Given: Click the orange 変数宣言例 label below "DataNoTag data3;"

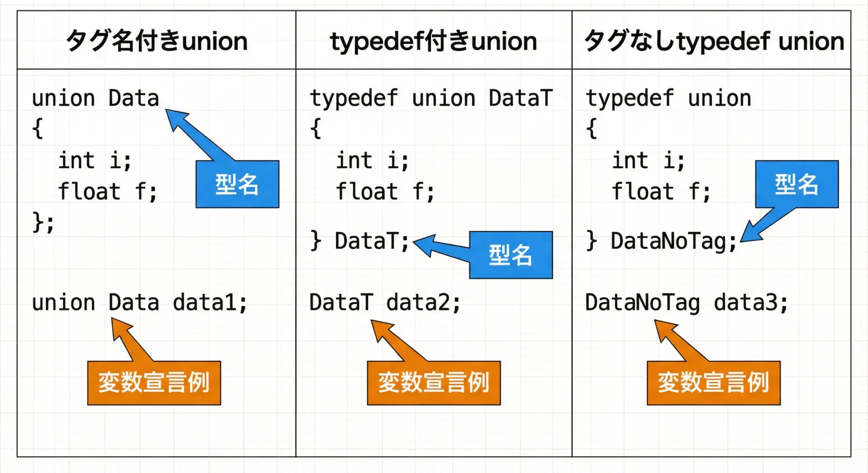Looking at the screenshot, I should (x=713, y=383).
